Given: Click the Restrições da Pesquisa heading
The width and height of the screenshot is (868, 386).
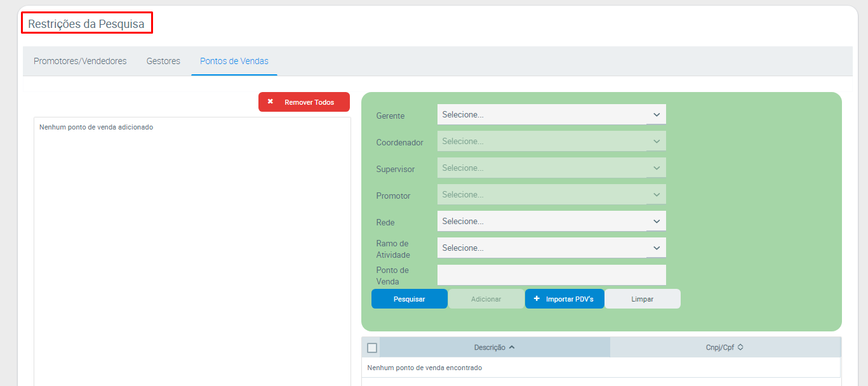Looking at the screenshot, I should click(x=87, y=24).
